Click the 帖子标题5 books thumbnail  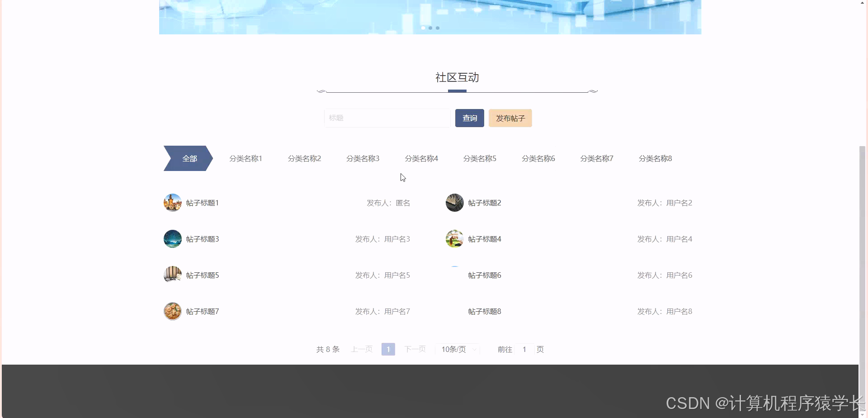click(172, 275)
